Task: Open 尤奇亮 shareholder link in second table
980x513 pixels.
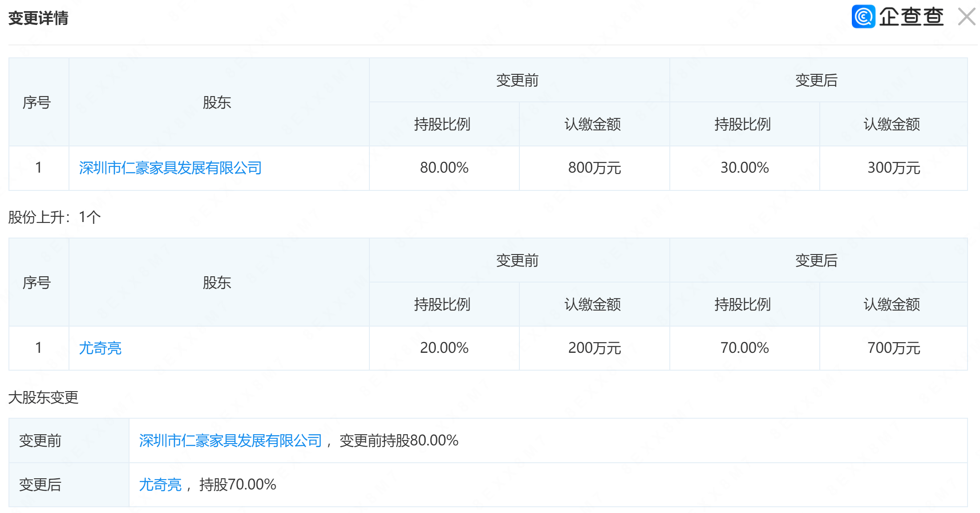Action: click(100, 348)
